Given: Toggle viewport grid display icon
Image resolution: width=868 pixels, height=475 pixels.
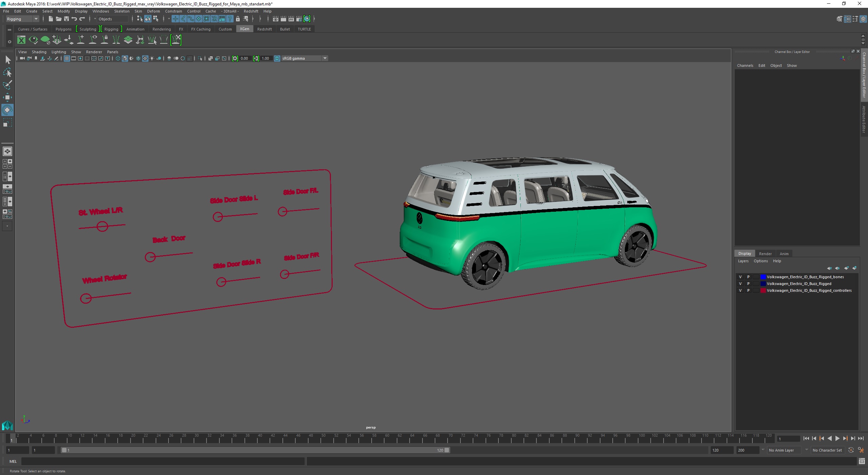Looking at the screenshot, I should coord(67,58).
